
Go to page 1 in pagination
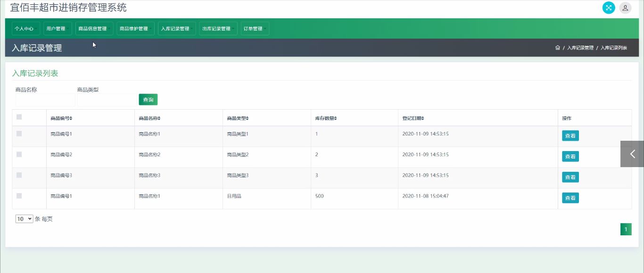[626, 229]
